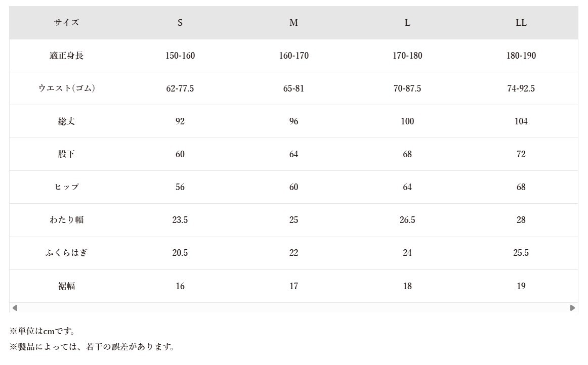This screenshot has height=365, width=588.
Task: Select the S size column header
Action: pyautogui.click(x=180, y=23)
